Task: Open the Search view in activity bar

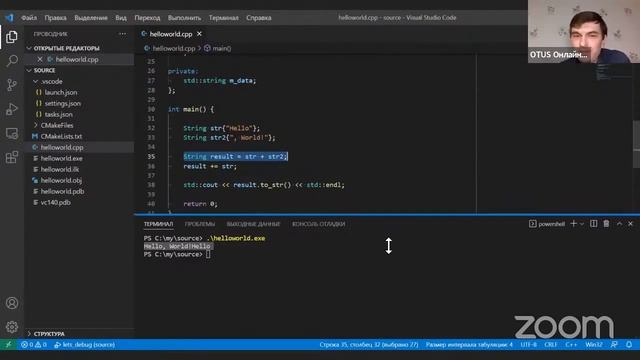Action: point(12,61)
